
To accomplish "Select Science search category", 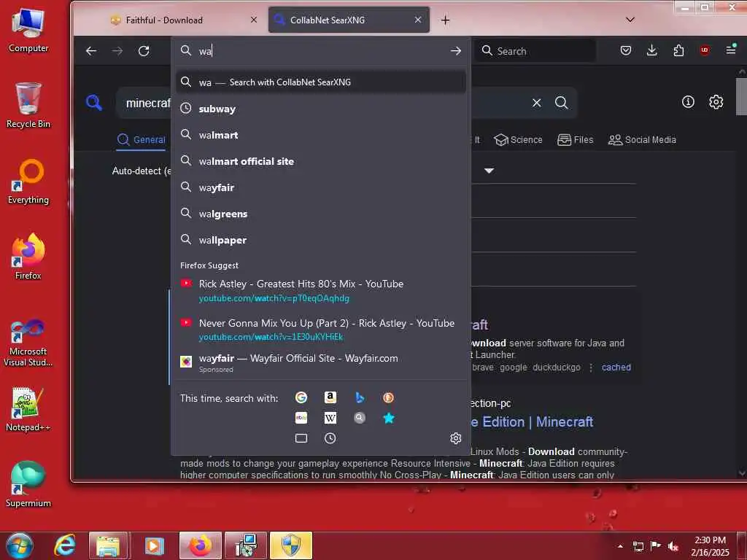I will 519,139.
